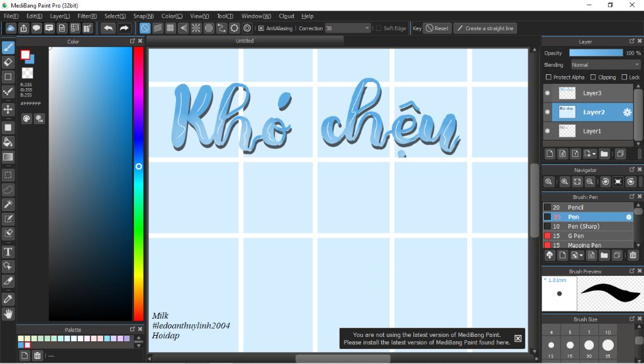
Task: Adjust the layer Opacity slider
Action: tap(596, 53)
